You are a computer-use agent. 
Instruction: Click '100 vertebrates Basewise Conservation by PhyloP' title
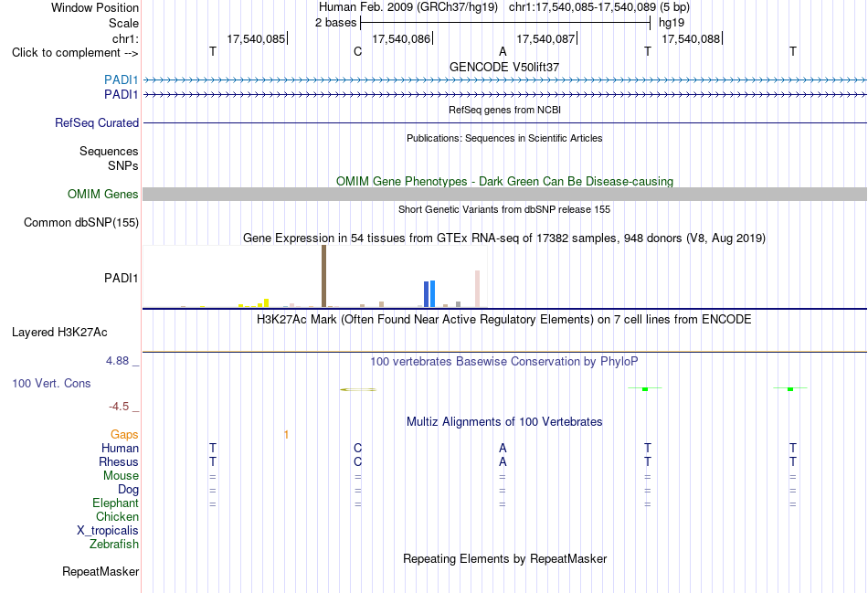click(503, 362)
